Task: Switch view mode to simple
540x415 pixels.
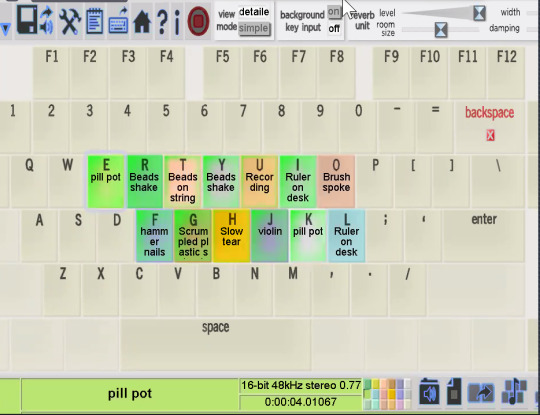Action: tap(254, 28)
